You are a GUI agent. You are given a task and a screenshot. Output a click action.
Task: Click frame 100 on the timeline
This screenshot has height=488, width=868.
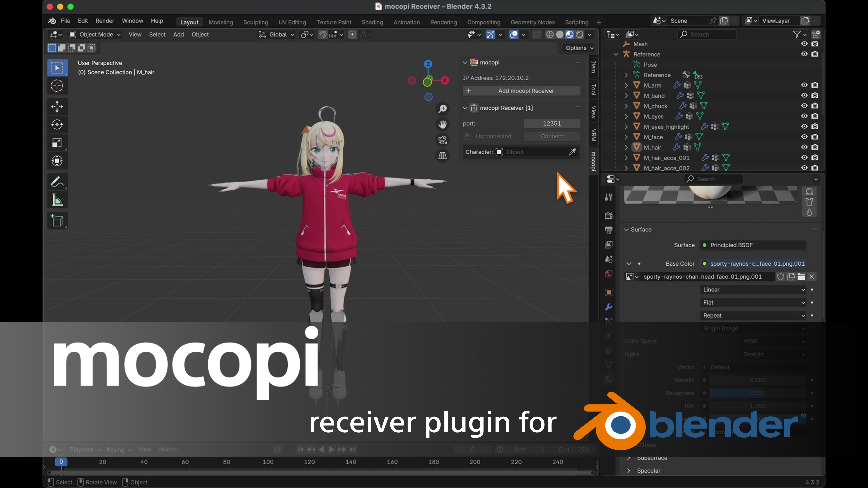click(x=268, y=462)
